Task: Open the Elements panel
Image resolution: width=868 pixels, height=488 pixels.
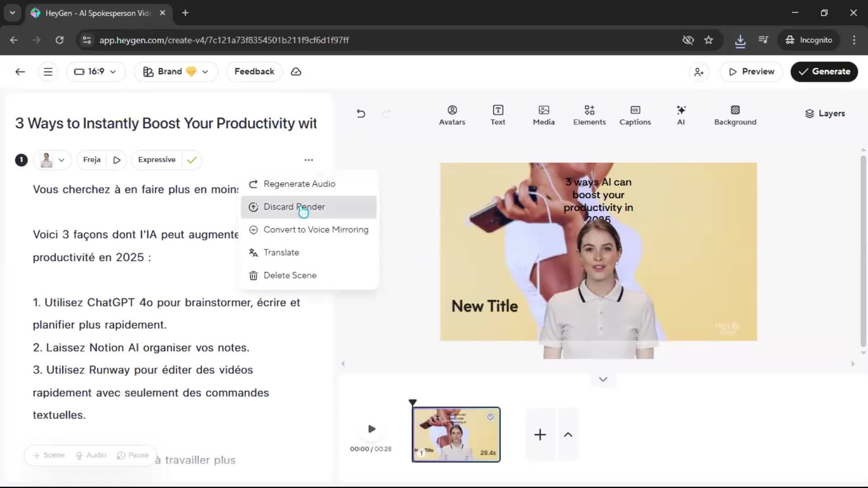Action: click(x=589, y=115)
